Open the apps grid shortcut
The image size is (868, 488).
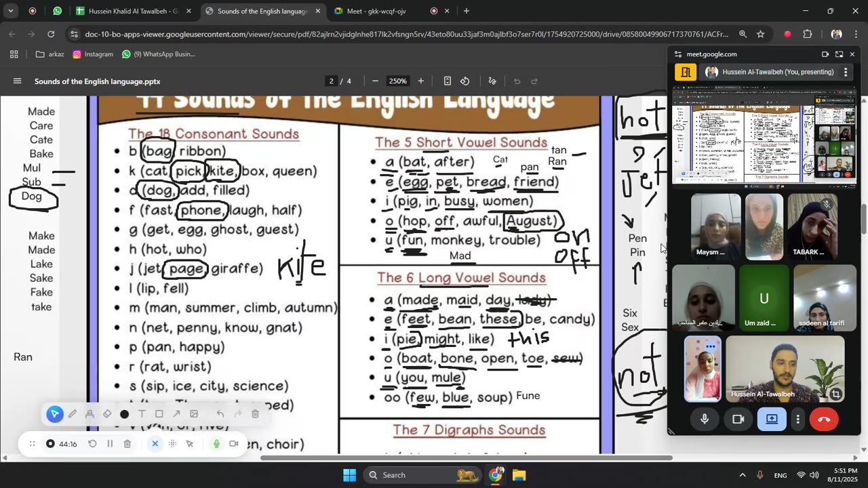click(14, 54)
